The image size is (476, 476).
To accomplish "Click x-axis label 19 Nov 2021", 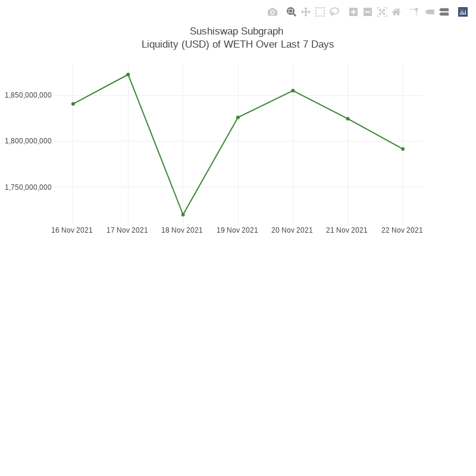I will [237, 230].
